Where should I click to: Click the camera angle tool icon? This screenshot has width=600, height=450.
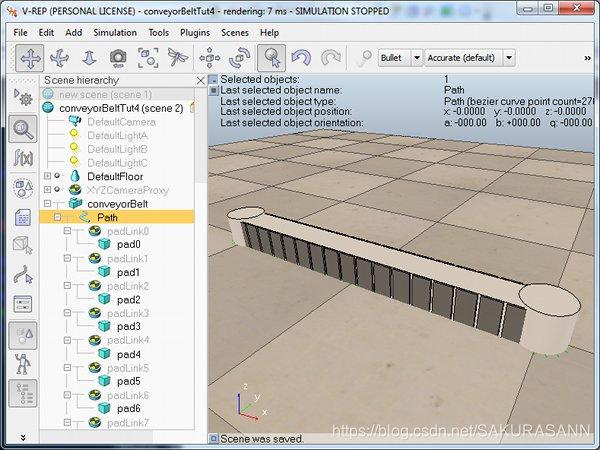118,58
